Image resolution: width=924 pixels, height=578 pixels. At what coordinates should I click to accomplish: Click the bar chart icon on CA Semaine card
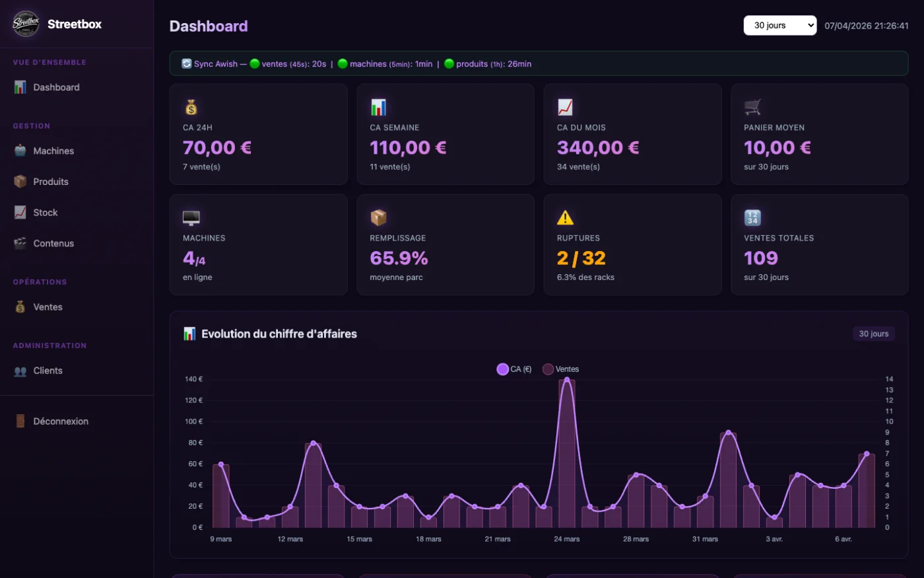click(378, 107)
